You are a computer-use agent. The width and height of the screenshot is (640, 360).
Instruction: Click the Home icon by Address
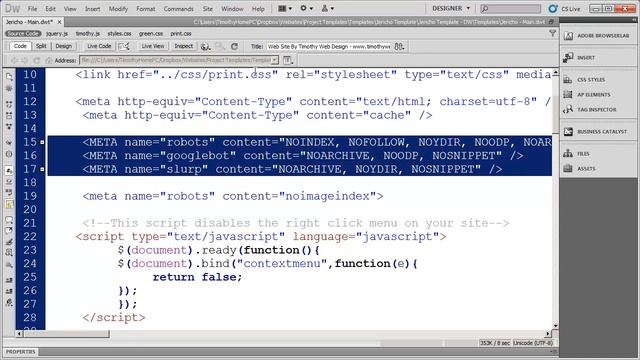click(49, 60)
